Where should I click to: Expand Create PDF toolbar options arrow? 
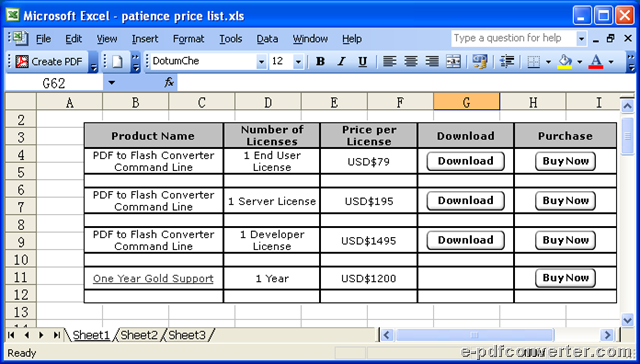coord(93,62)
